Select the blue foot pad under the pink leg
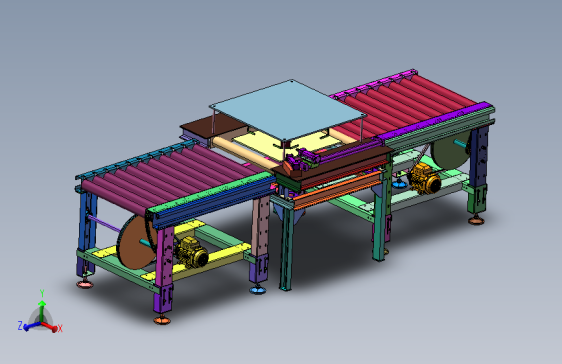562x364 pixels. pyautogui.click(x=257, y=289)
